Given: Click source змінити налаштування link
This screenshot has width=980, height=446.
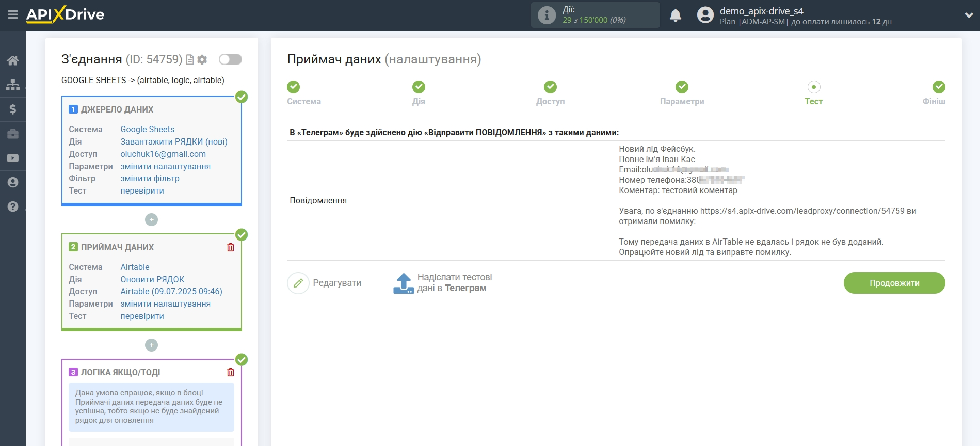Looking at the screenshot, I should click(x=165, y=166).
